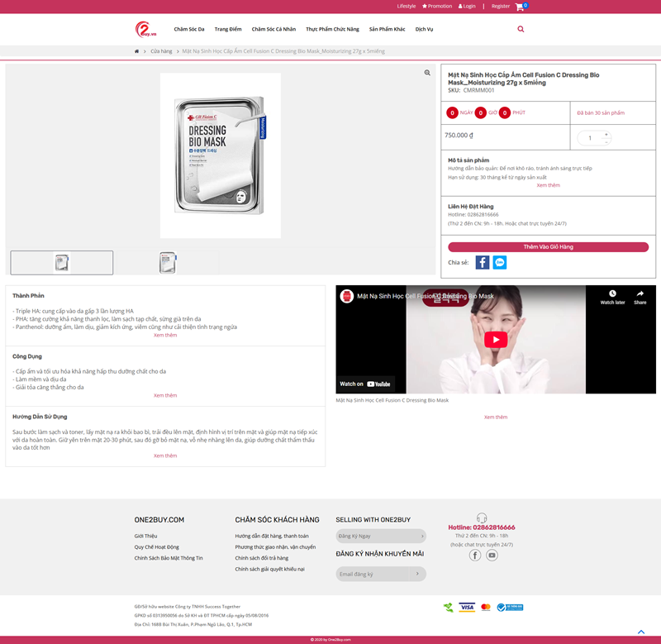Zoom product image with magnifier icon
Viewport: 661px width, 644px height.
point(427,73)
